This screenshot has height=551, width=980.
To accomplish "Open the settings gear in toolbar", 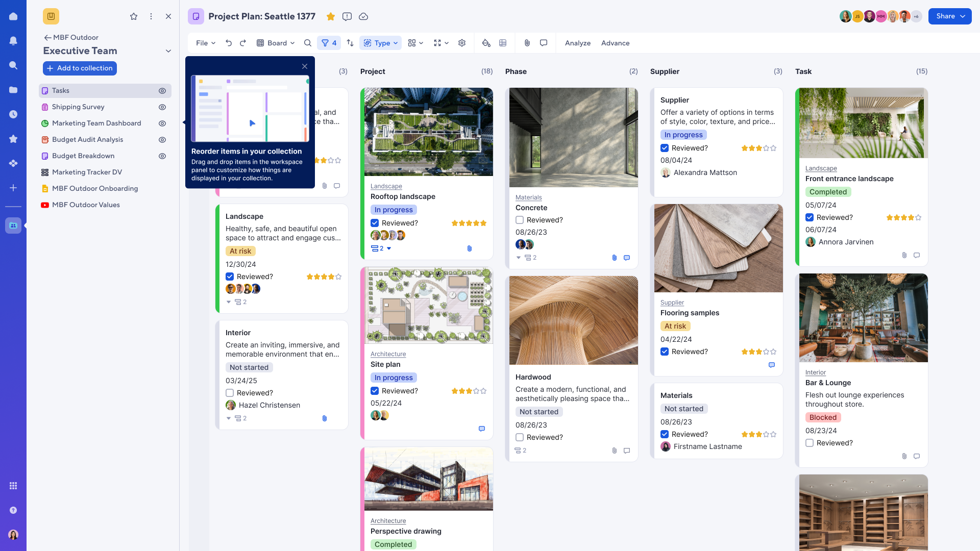I will coord(462,43).
